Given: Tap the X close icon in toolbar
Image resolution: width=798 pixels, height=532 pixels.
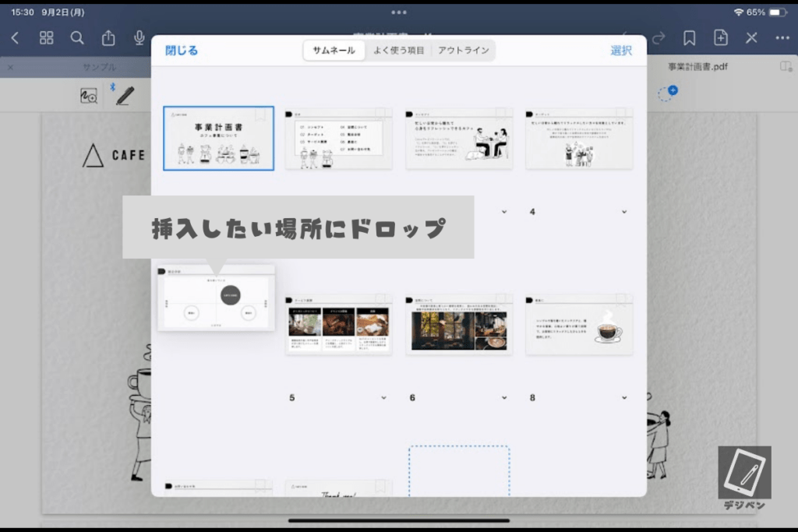Looking at the screenshot, I should click(x=752, y=37).
